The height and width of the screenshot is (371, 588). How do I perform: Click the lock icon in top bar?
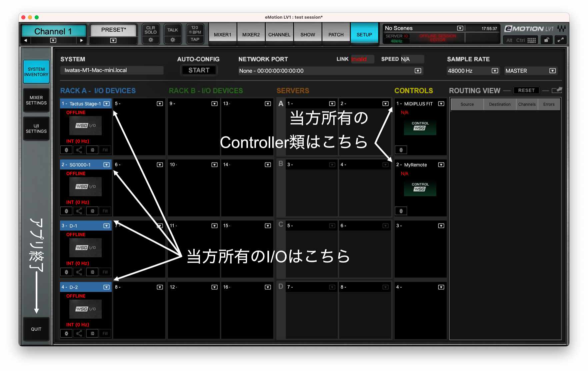tap(546, 40)
